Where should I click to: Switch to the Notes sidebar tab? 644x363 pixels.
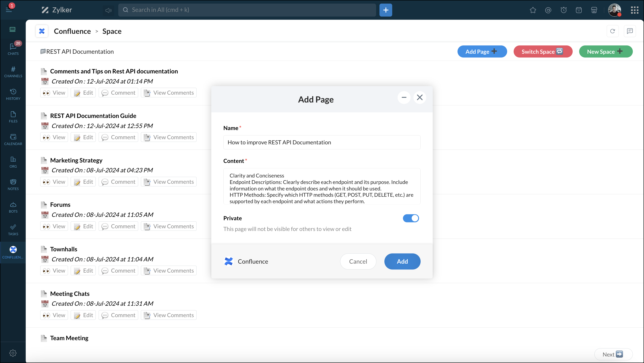(x=13, y=184)
